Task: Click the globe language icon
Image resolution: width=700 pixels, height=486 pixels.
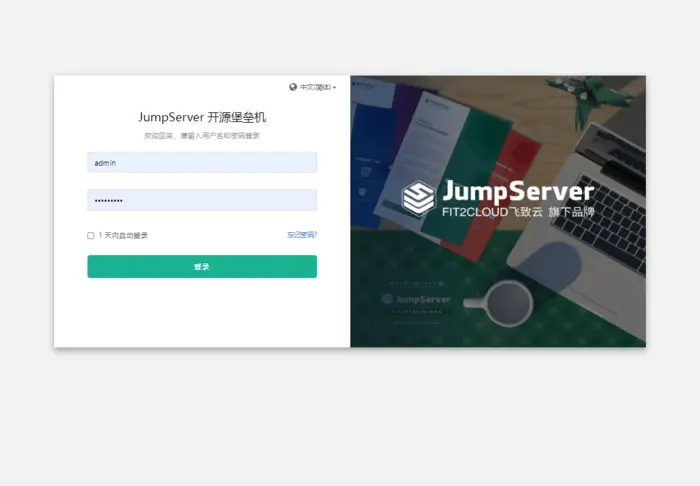Action: coord(293,87)
